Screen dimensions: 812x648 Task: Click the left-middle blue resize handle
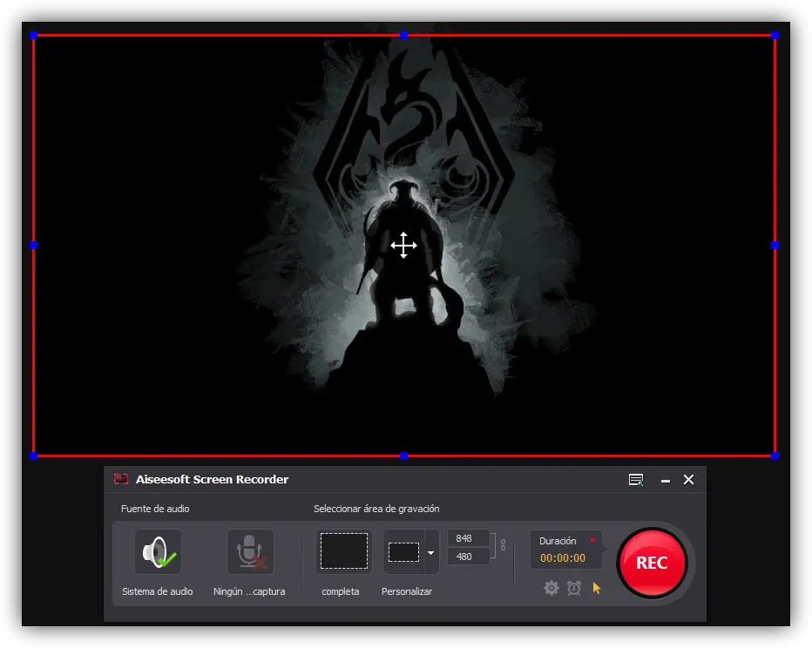(34, 246)
